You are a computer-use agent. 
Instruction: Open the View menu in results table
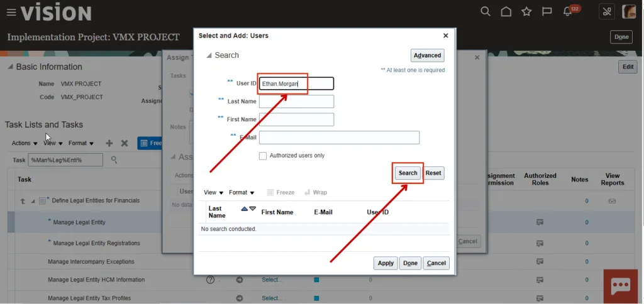pos(213,193)
